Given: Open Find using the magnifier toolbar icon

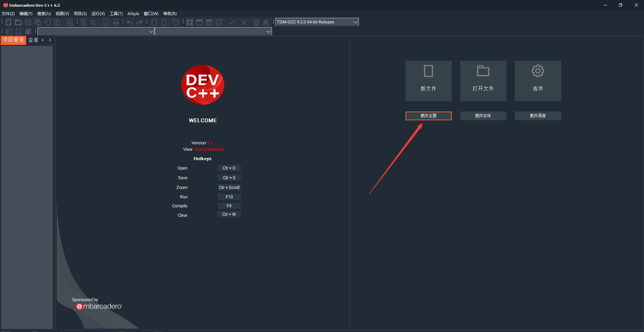Looking at the screenshot, I should (83, 22).
